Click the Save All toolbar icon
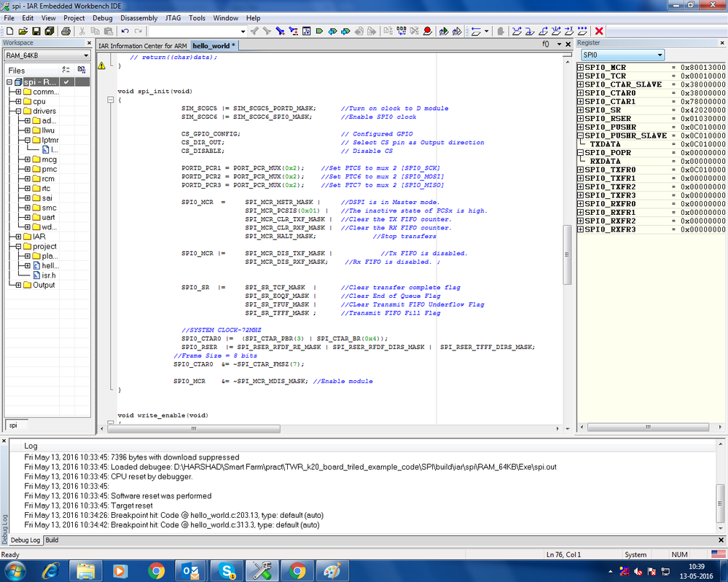This screenshot has height=582, width=728. click(x=50, y=31)
